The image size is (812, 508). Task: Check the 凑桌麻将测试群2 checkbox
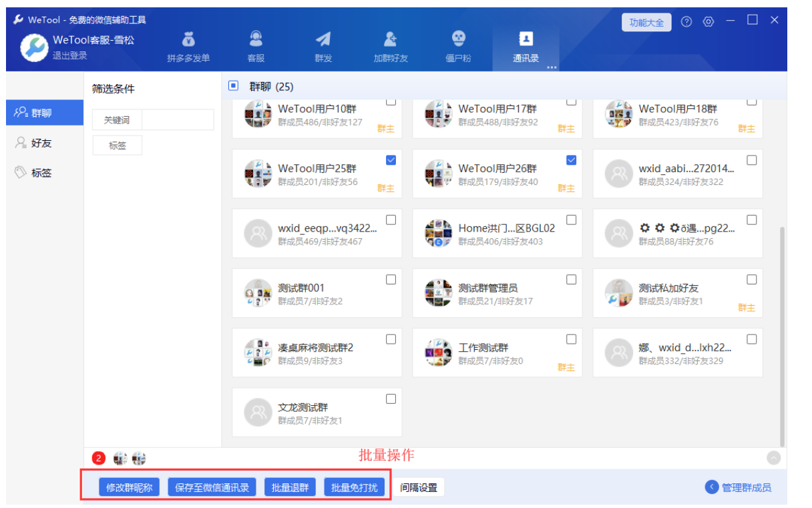[x=391, y=339]
